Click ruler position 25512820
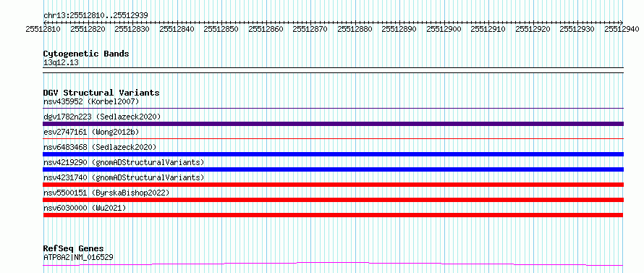Image resolution: width=644 pixels, height=273 pixels. click(88, 29)
